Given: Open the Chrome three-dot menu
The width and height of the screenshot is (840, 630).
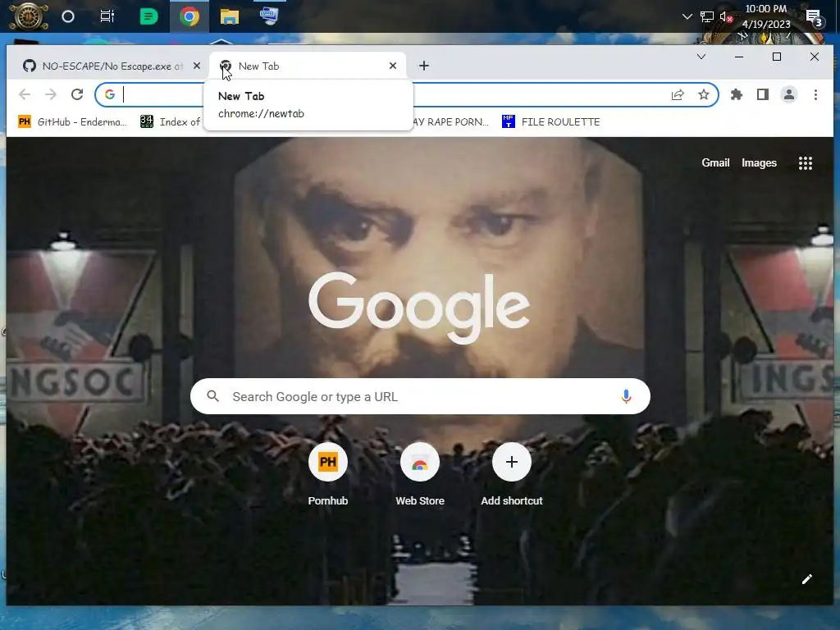Looking at the screenshot, I should click(x=815, y=95).
